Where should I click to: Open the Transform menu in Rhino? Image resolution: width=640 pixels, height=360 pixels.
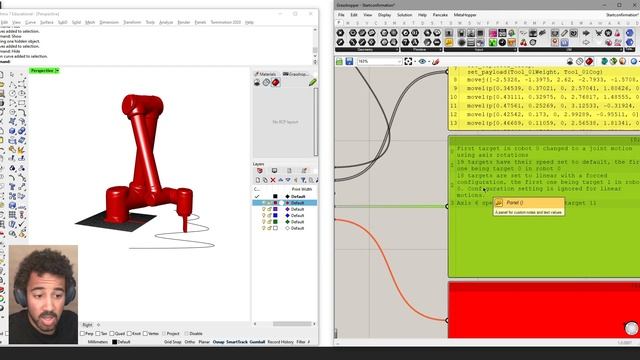(132, 22)
